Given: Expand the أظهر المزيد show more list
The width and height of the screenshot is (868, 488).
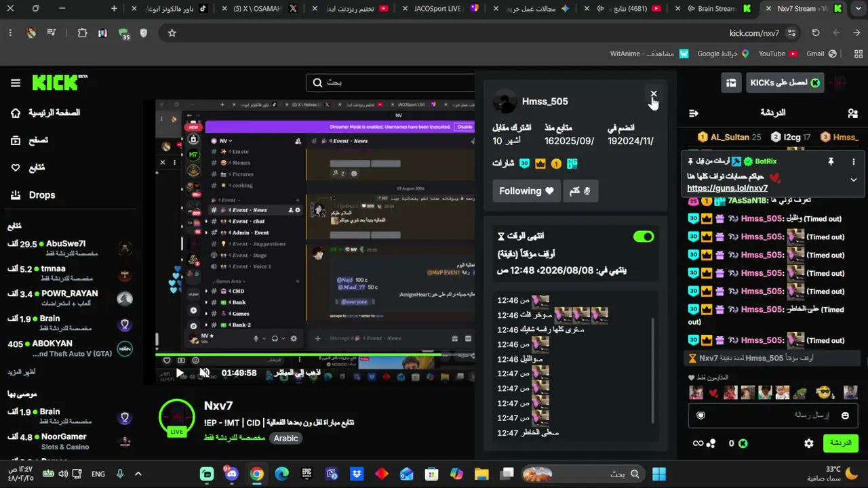Looking at the screenshot, I should click(x=22, y=372).
